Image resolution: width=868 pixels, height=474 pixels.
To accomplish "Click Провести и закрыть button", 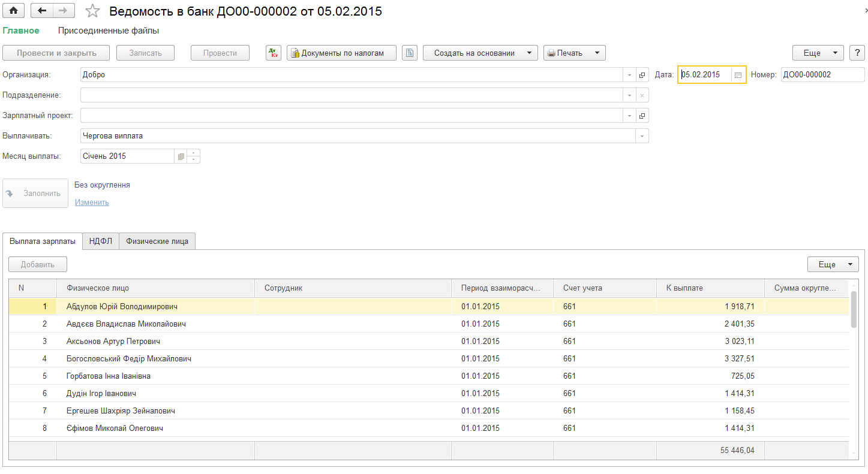I will pyautogui.click(x=57, y=53).
